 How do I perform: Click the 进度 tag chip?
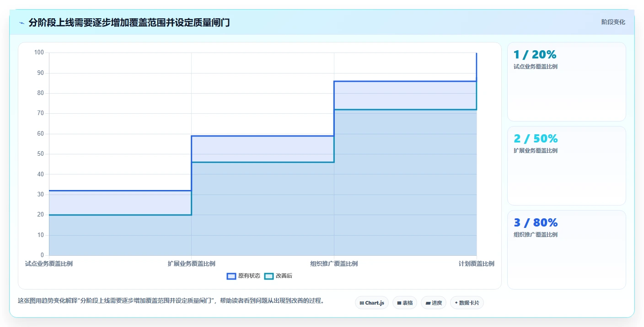(434, 303)
